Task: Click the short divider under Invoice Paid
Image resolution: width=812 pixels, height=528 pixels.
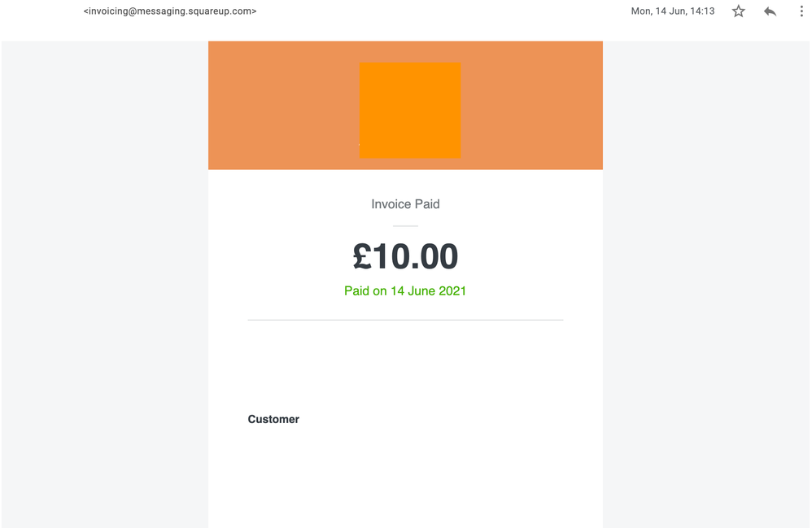Action: point(405,226)
